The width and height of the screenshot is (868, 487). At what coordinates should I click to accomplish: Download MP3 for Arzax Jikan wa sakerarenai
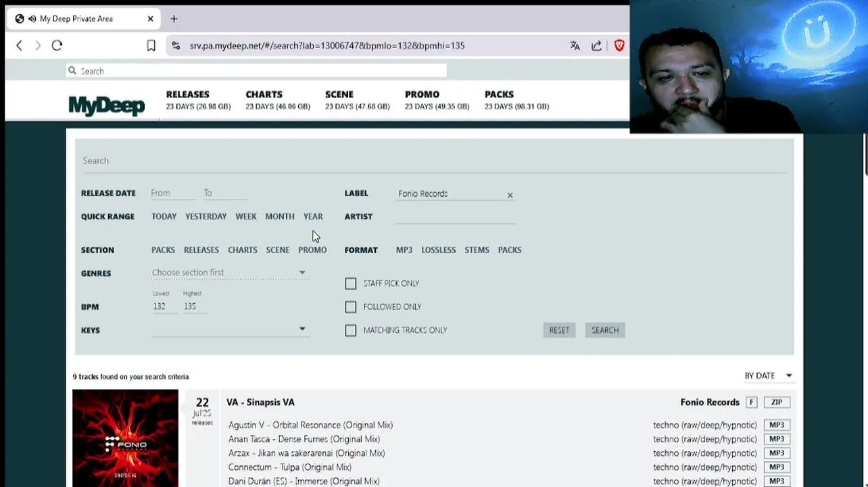click(x=776, y=453)
